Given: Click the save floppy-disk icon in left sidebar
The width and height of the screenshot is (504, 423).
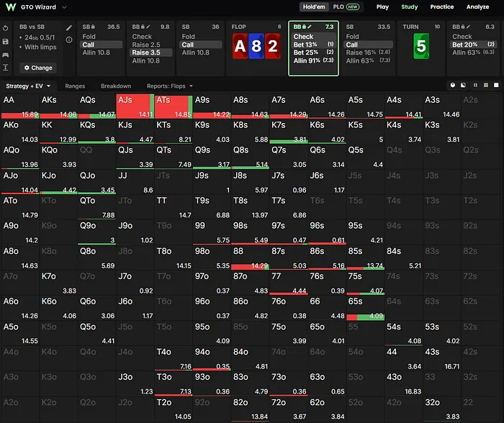Looking at the screenshot, I should tap(6, 42).
